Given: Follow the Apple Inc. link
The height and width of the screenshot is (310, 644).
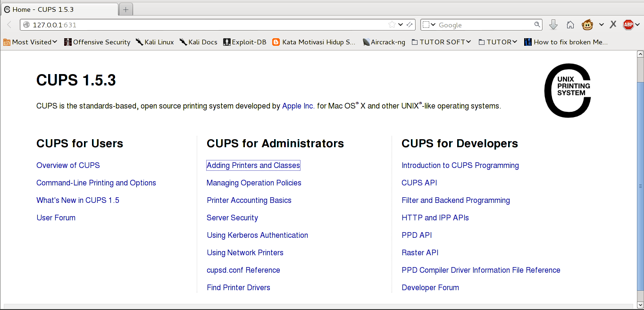Looking at the screenshot, I should [x=298, y=106].
